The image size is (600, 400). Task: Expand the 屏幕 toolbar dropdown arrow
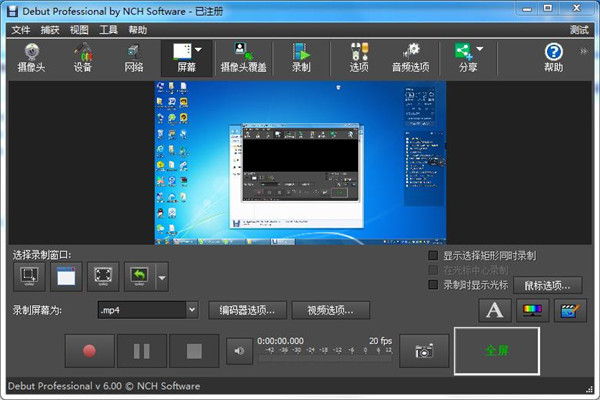(x=198, y=50)
